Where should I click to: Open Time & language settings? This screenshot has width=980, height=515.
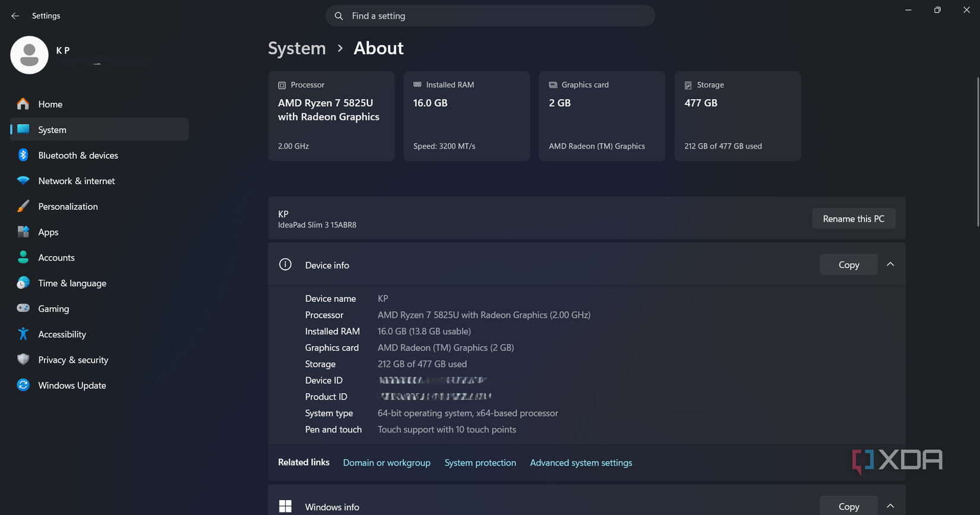tap(99, 283)
